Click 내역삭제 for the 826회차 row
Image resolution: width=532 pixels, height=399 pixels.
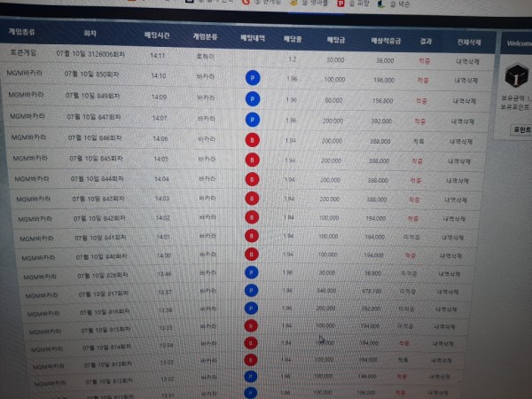(449, 274)
